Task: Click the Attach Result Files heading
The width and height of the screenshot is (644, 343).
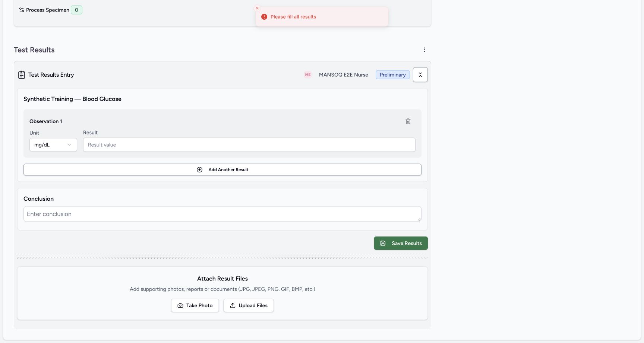Action: [222, 279]
